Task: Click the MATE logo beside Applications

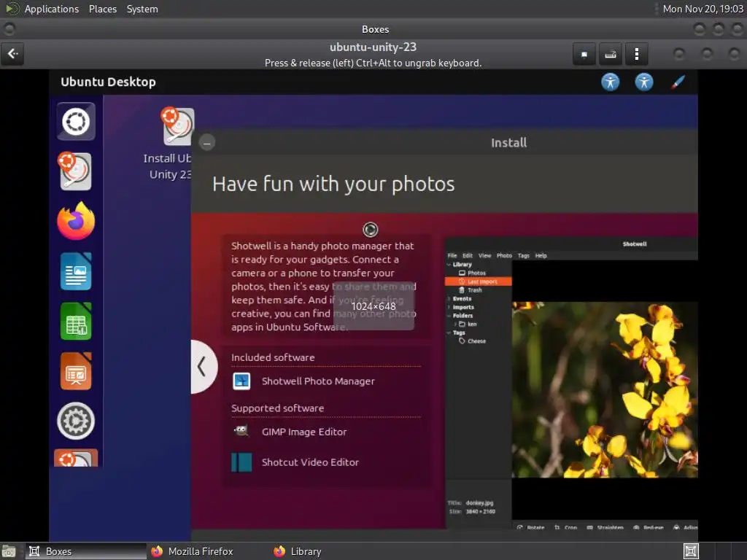Action: (x=12, y=9)
